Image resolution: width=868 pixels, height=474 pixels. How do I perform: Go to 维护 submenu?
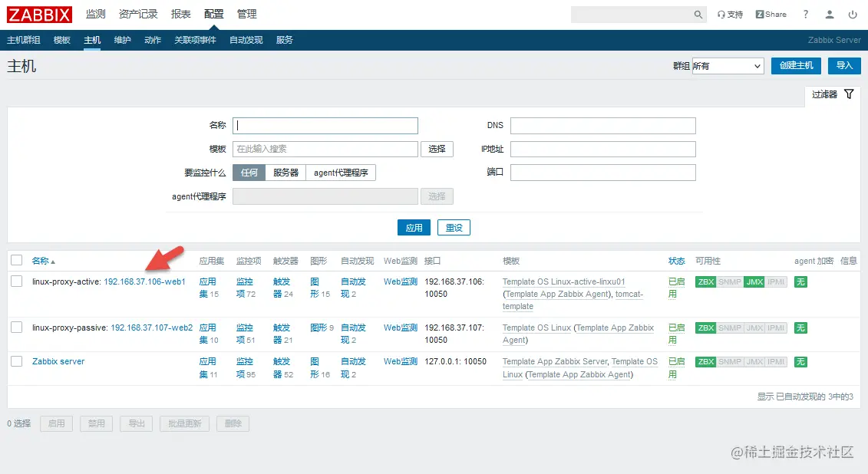pyautogui.click(x=122, y=40)
